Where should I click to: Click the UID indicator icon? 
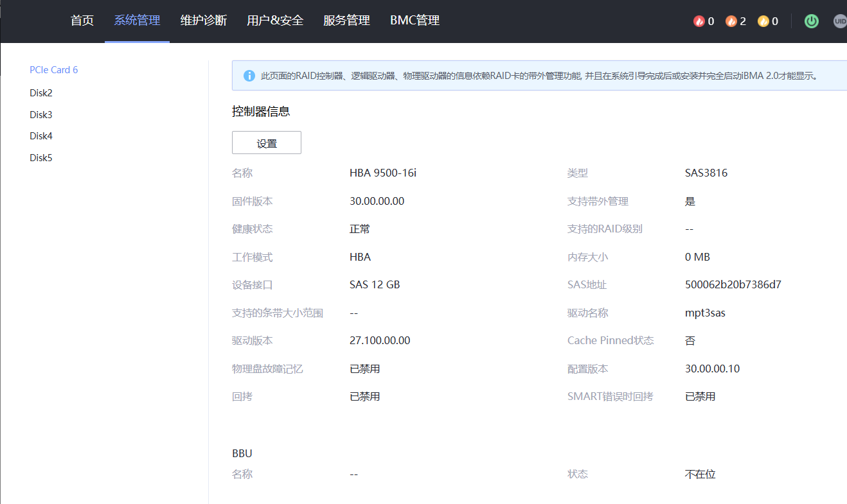click(840, 21)
